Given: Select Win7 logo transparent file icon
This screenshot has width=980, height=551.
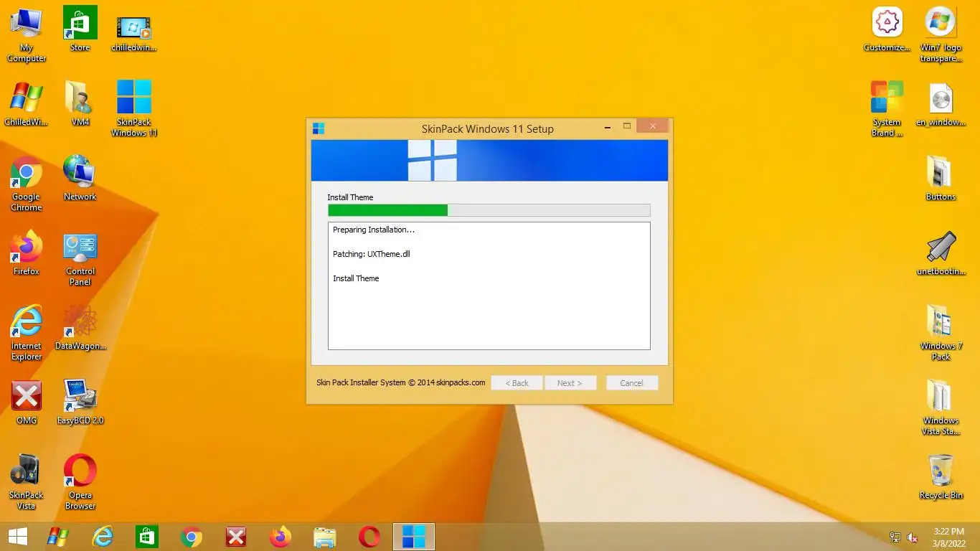Looking at the screenshot, I should [x=941, y=34].
